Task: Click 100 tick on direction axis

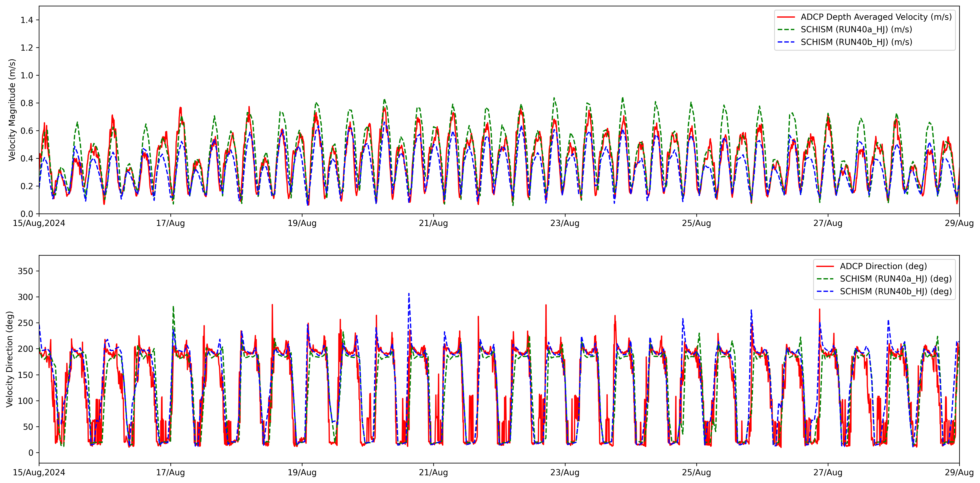Action: (x=26, y=401)
